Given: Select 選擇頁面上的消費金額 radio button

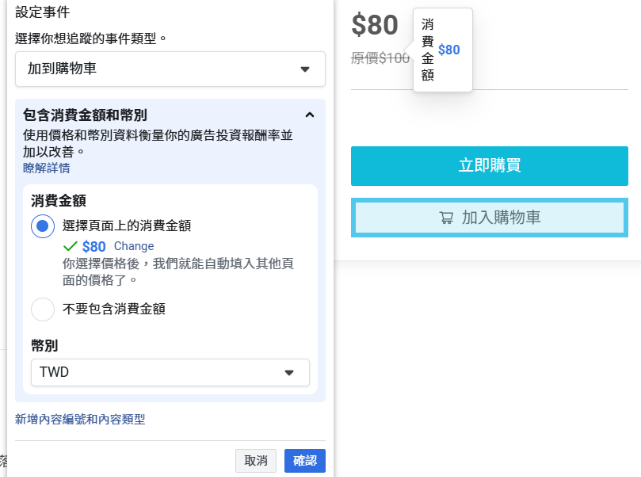Looking at the screenshot, I should point(43,226).
